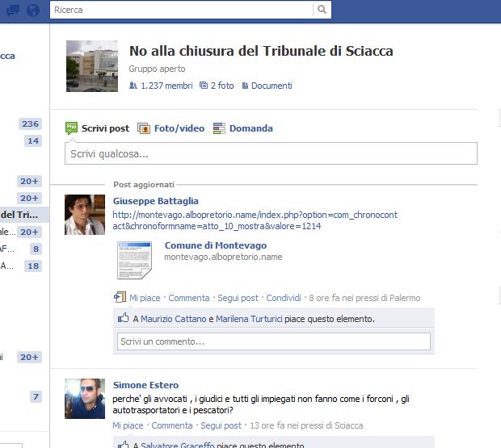
Task: Click Condividi under the Montevago post
Action: [x=284, y=298]
